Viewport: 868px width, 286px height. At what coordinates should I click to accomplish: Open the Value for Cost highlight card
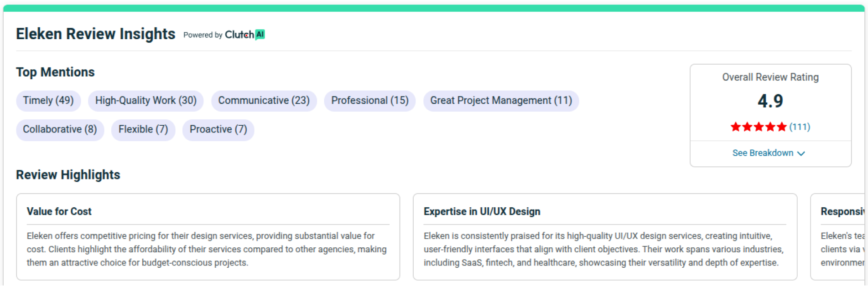[208, 236]
